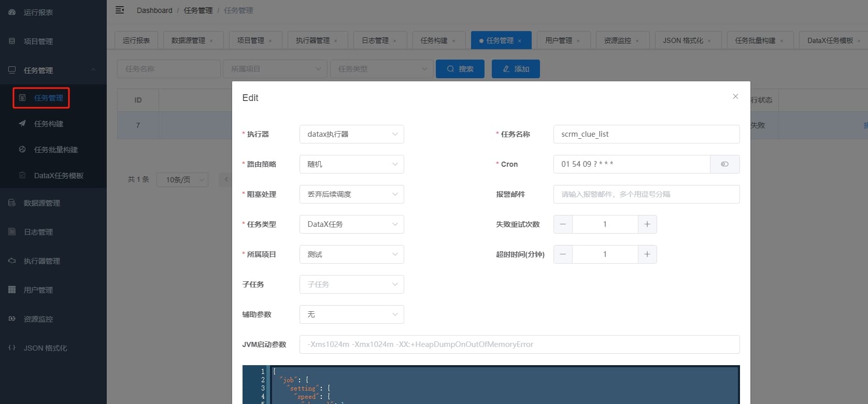Viewport: 868px width, 404px height.
Task: Close the 数据源管理 tab with its x
Action: point(211,41)
